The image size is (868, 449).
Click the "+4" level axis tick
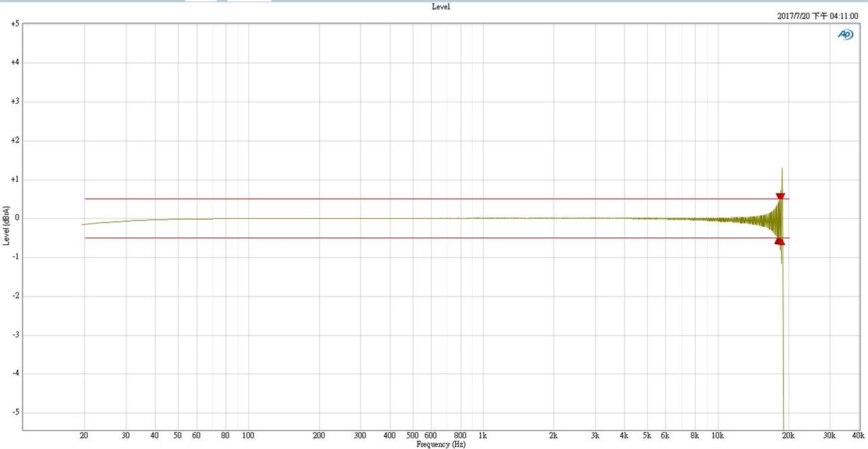coord(15,63)
